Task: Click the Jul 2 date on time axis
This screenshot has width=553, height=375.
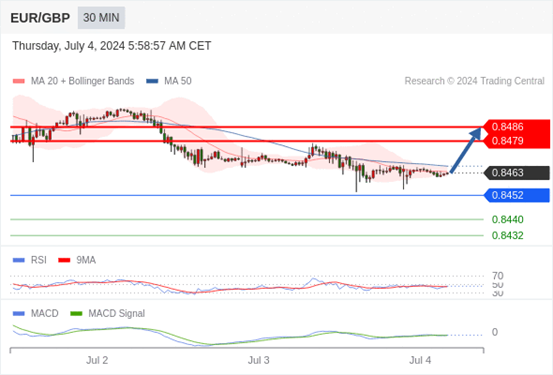Action: coord(97,360)
